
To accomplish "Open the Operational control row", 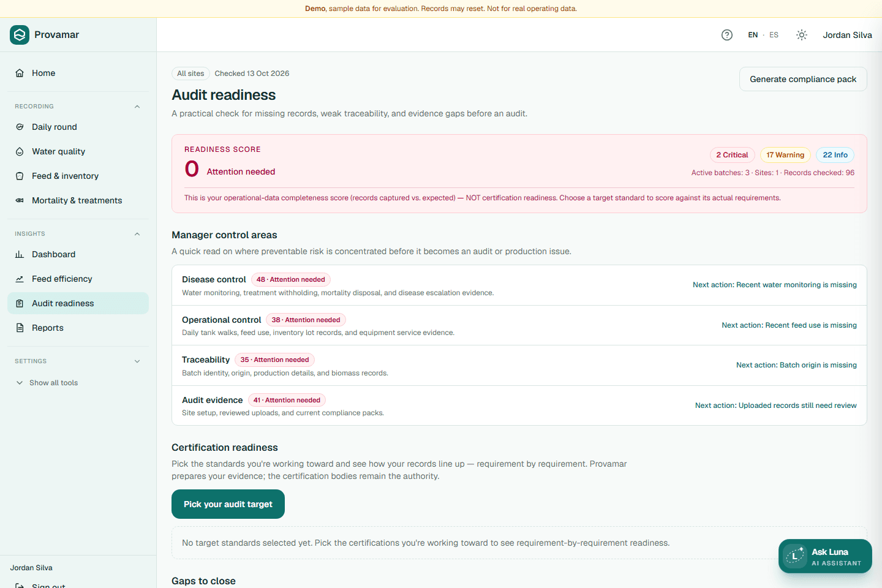I will coord(519,325).
